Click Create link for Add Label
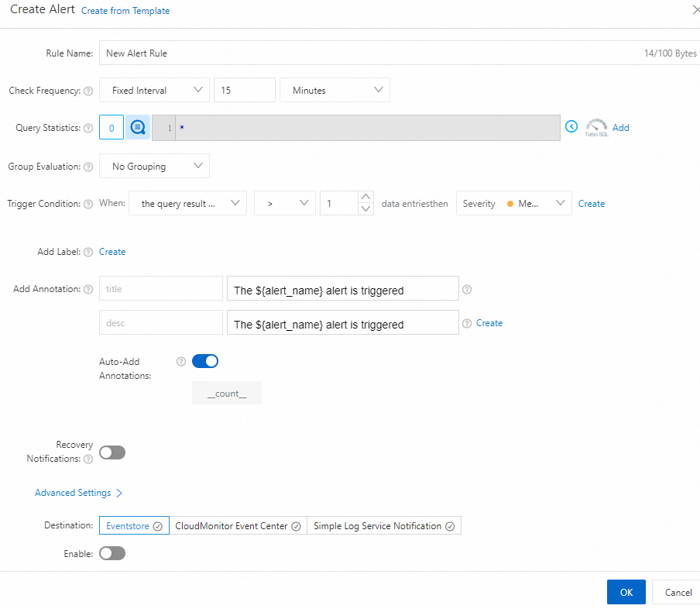Viewport: 700px width, 609px height. (x=112, y=252)
